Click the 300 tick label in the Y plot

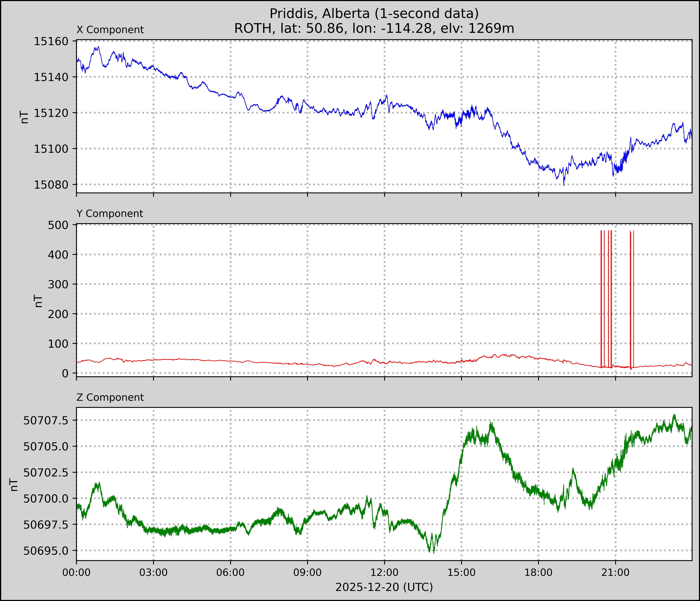pos(58,284)
